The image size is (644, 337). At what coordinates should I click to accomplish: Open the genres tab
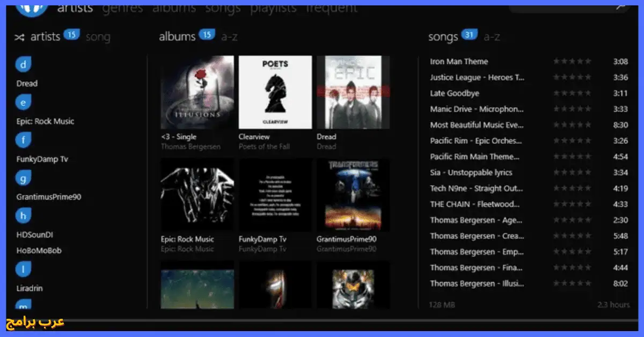coord(122,9)
